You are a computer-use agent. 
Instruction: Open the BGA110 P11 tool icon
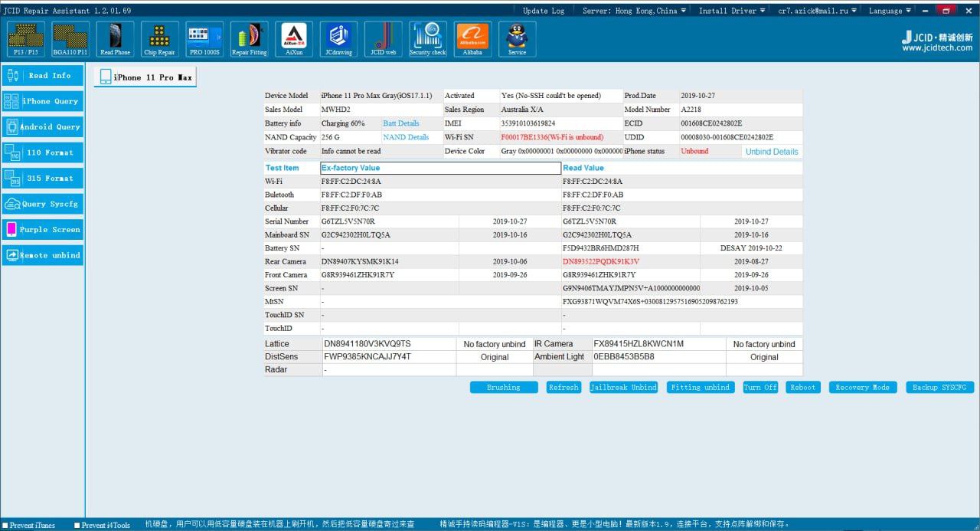point(70,38)
